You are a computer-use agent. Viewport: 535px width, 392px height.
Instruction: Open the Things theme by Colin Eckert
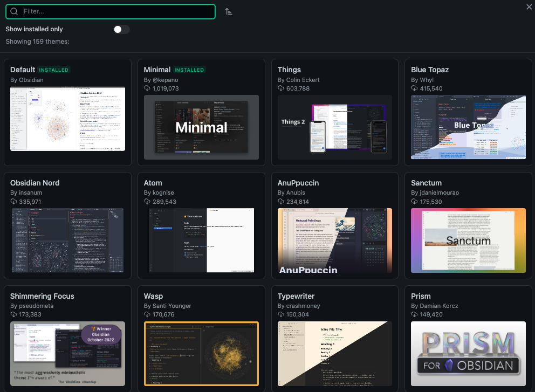[334, 112]
